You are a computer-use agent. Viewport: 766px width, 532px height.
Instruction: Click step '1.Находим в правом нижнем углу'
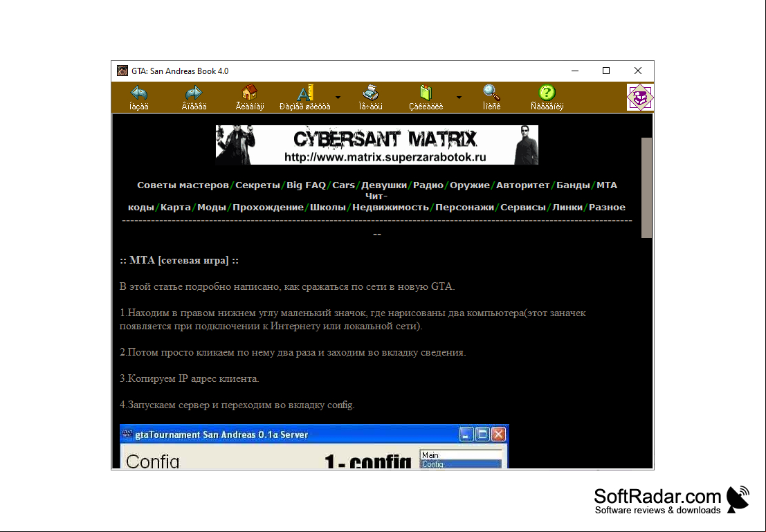point(353,320)
